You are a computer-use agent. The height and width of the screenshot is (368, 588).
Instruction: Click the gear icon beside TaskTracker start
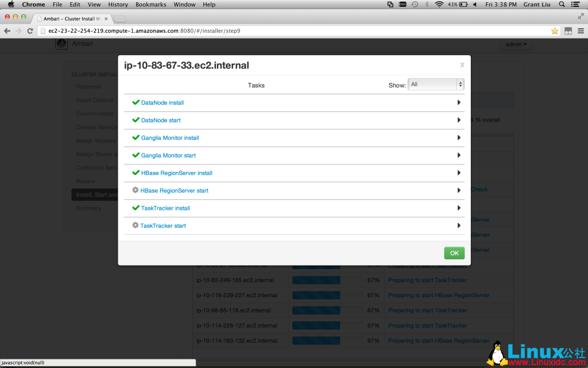point(136,225)
